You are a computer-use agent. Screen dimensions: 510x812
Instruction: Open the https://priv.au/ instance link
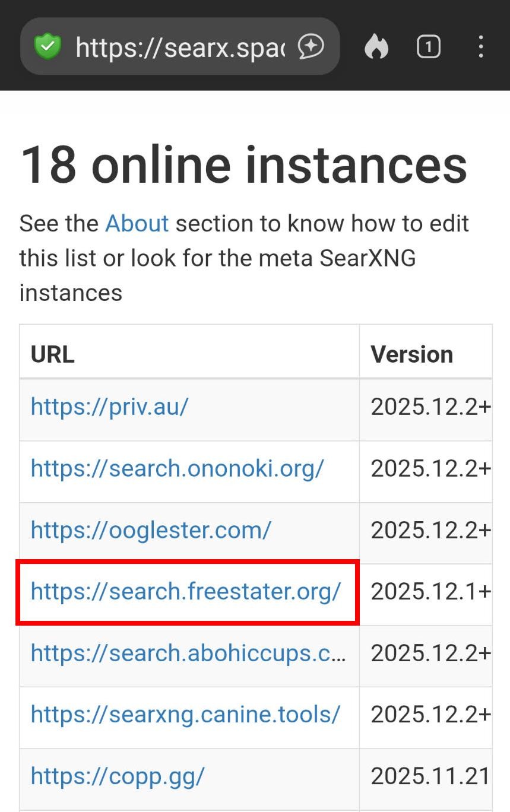tap(110, 407)
